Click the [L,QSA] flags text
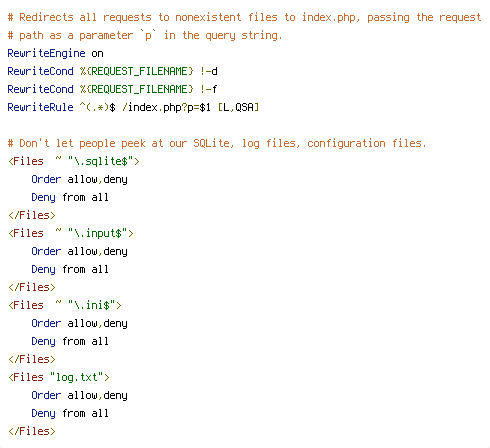 click(x=238, y=107)
